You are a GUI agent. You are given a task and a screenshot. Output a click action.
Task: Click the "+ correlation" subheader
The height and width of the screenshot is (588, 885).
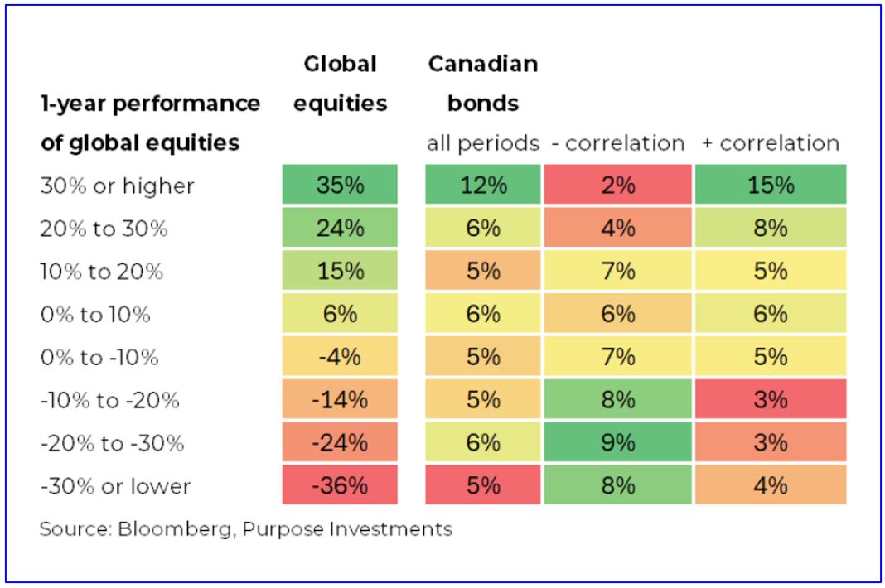tap(770, 143)
